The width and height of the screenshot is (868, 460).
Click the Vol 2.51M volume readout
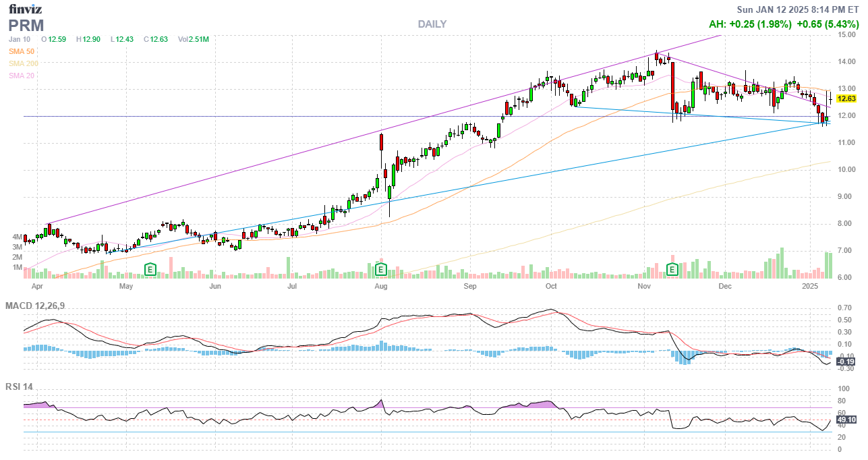(193, 39)
